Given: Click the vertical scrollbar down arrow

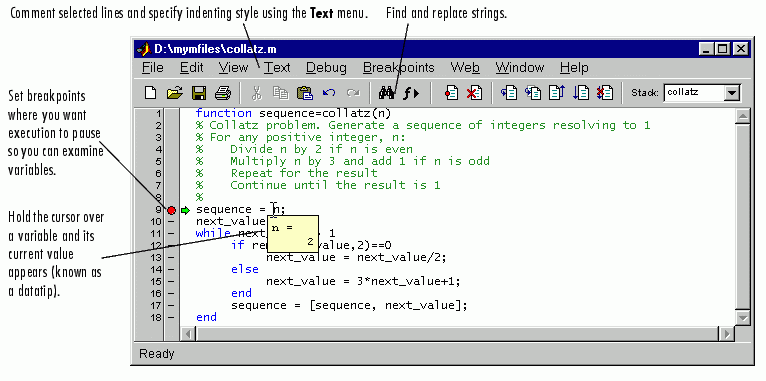Looking at the screenshot, I should click(743, 317).
